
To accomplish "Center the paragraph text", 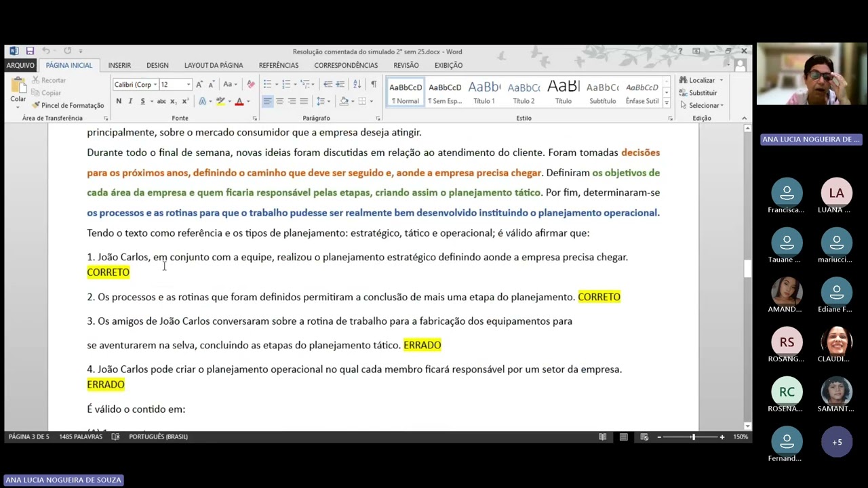I will [x=279, y=102].
